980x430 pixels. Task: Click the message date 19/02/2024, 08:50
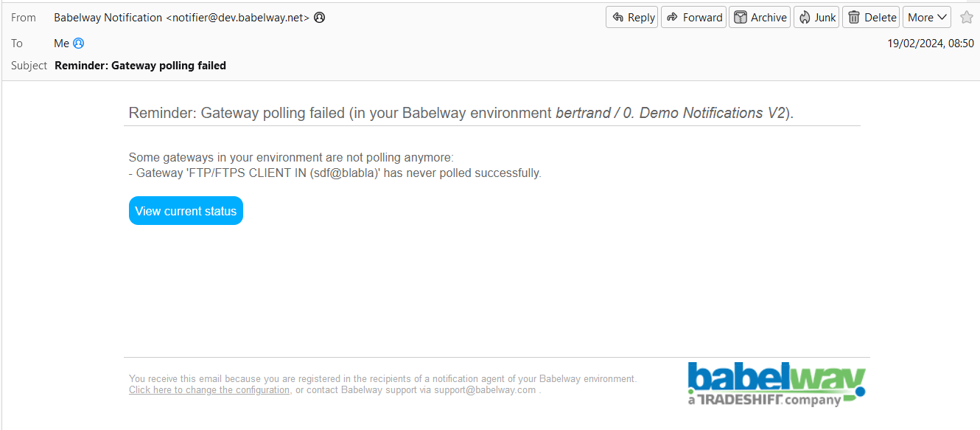[931, 44]
